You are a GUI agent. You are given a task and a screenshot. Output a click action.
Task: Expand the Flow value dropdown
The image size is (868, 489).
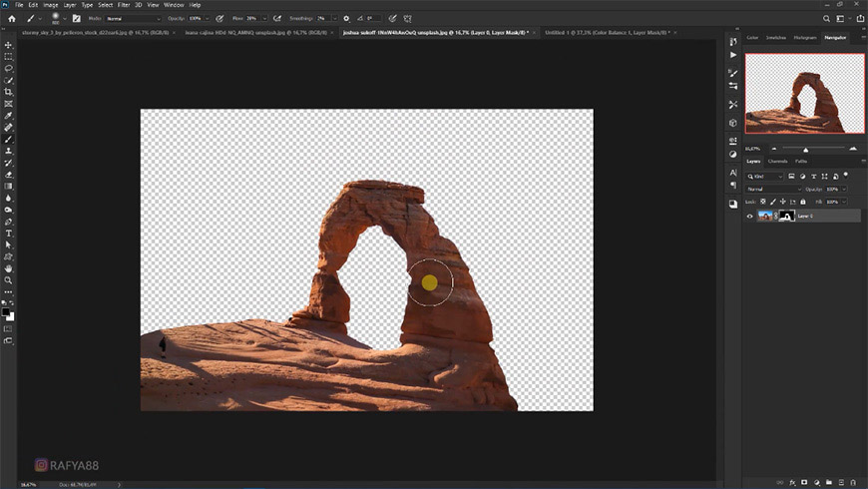point(264,18)
